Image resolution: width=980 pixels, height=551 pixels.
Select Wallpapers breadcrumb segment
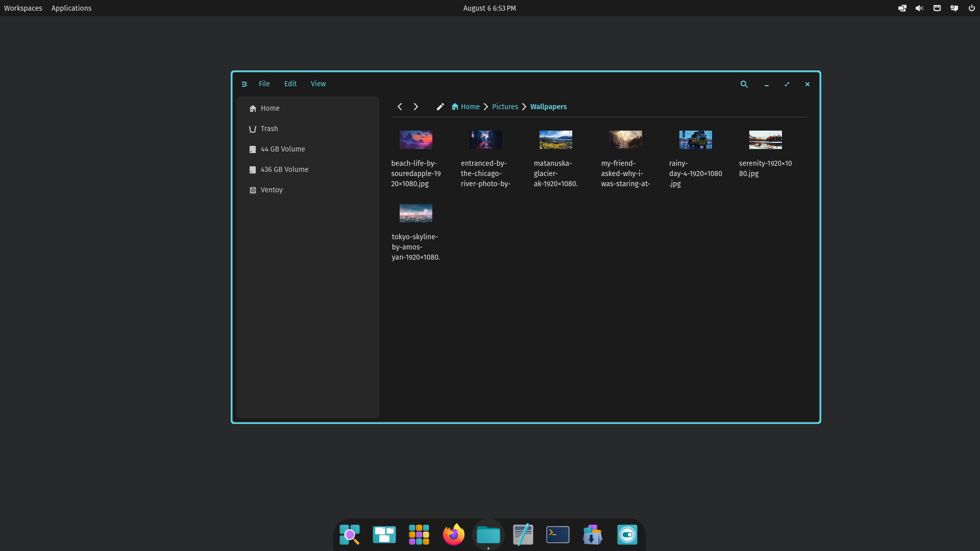[x=548, y=107]
